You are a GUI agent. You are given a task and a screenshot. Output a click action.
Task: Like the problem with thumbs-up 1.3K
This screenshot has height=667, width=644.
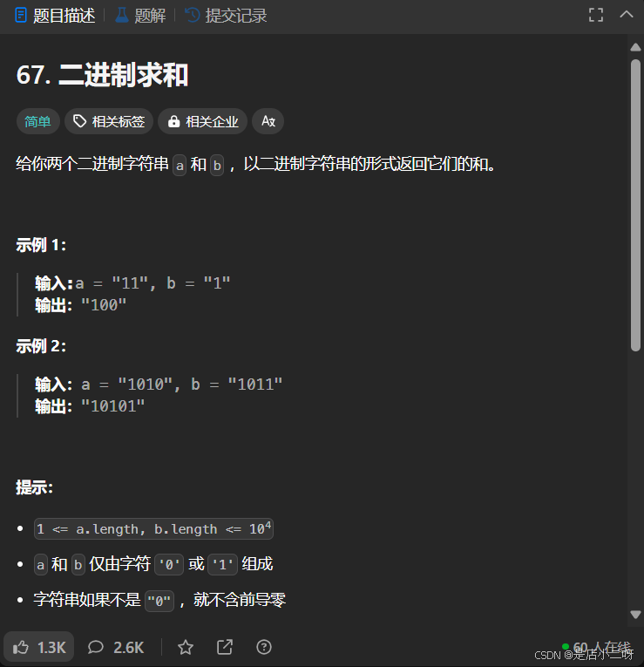(x=39, y=648)
